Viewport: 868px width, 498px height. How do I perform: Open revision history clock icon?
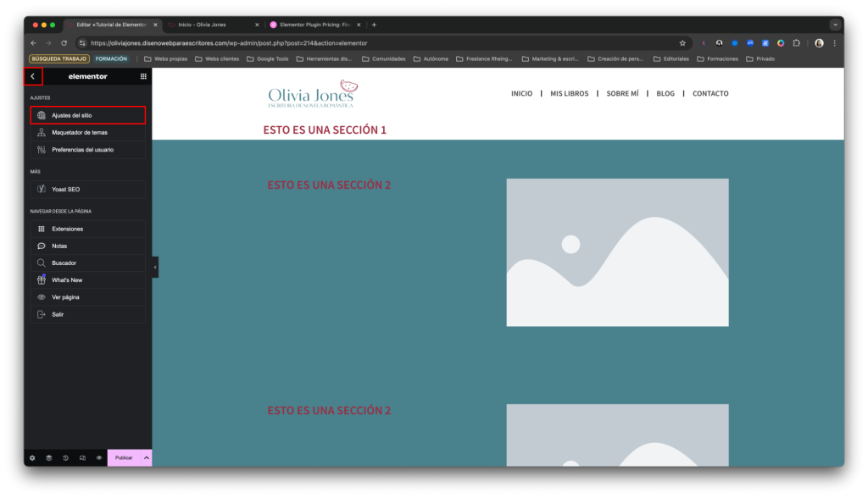coord(65,457)
